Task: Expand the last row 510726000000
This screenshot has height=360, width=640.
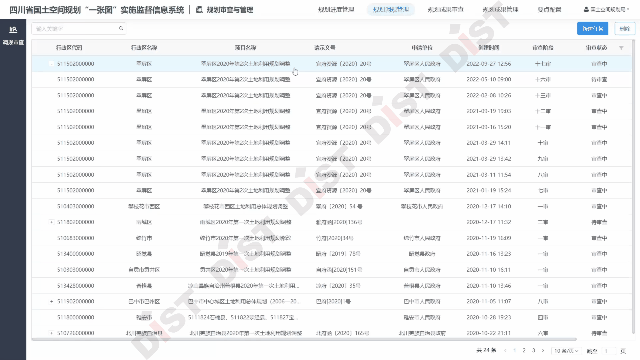Action: pos(51,333)
